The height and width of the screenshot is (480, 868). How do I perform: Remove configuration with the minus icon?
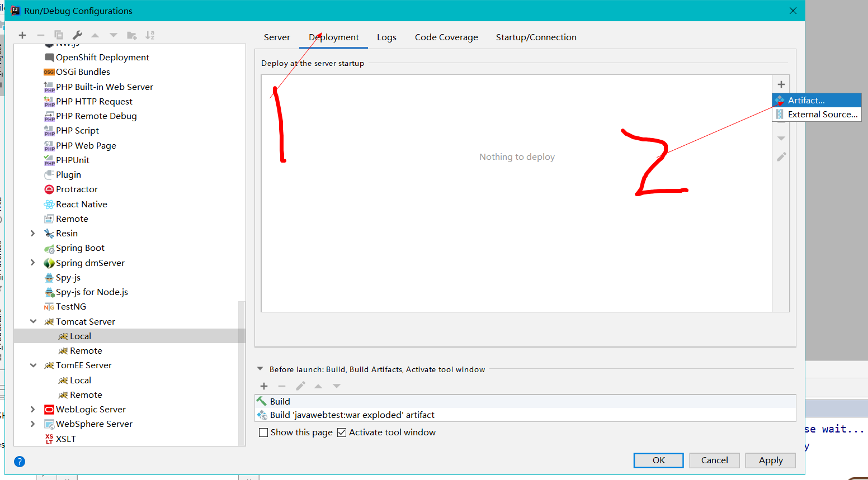click(40, 35)
